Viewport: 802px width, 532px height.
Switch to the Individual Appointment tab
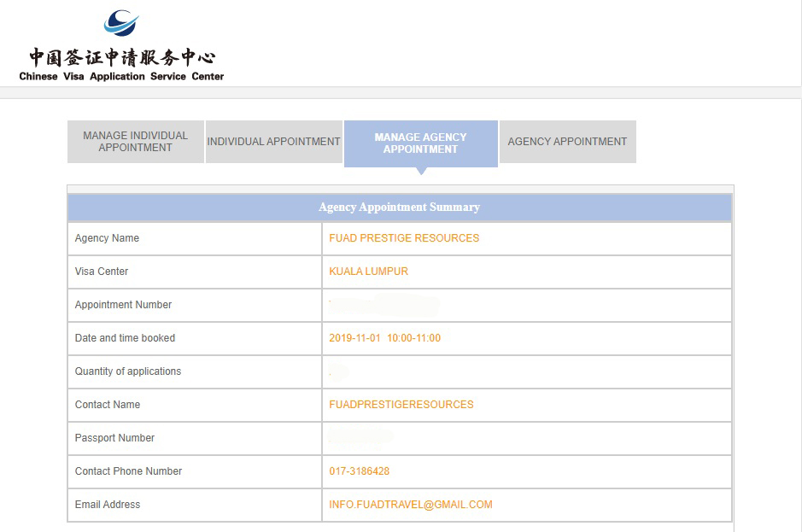coord(273,142)
